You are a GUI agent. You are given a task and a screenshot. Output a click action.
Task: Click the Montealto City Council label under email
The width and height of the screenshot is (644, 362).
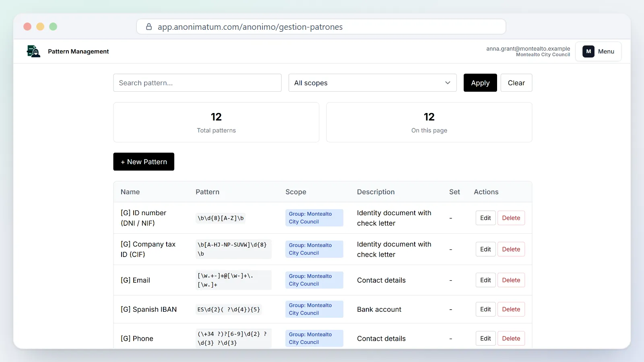coord(543,55)
